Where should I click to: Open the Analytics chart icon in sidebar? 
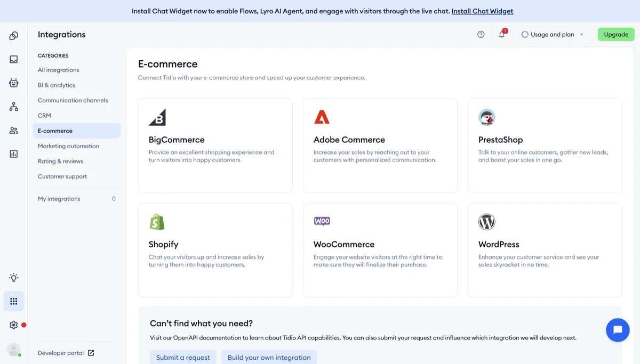[14, 153]
